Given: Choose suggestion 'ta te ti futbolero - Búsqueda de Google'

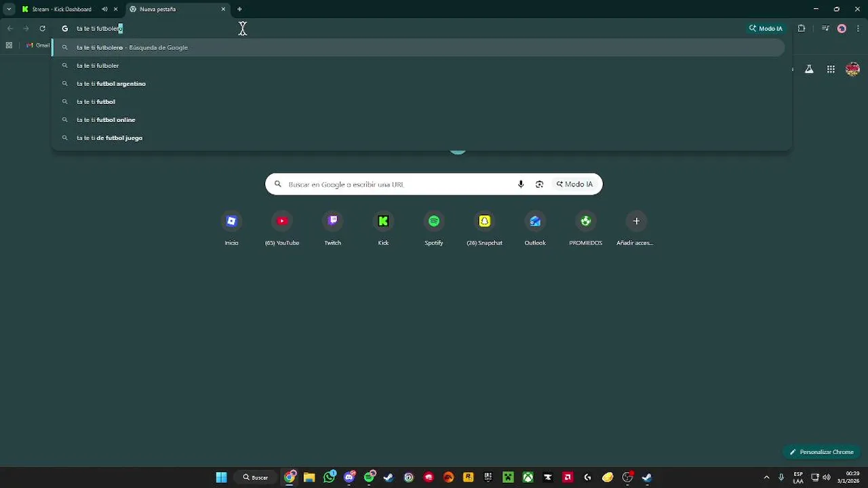Looking at the screenshot, I should click(418, 47).
